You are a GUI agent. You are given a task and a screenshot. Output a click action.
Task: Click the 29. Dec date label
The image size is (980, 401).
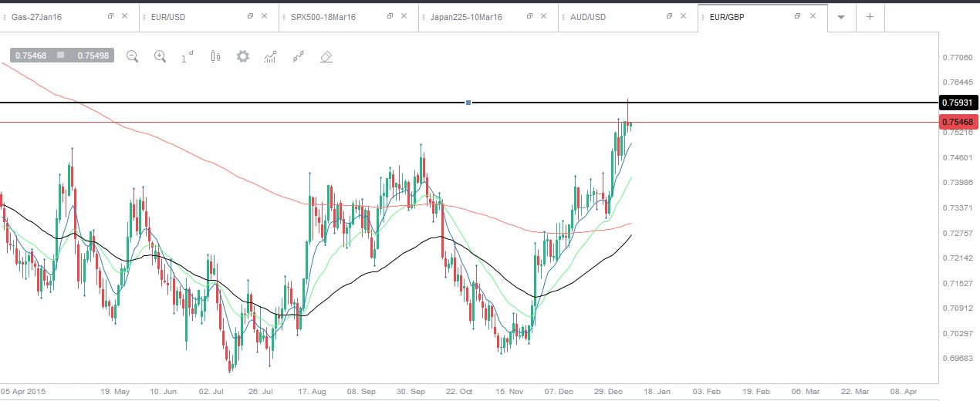click(x=609, y=392)
